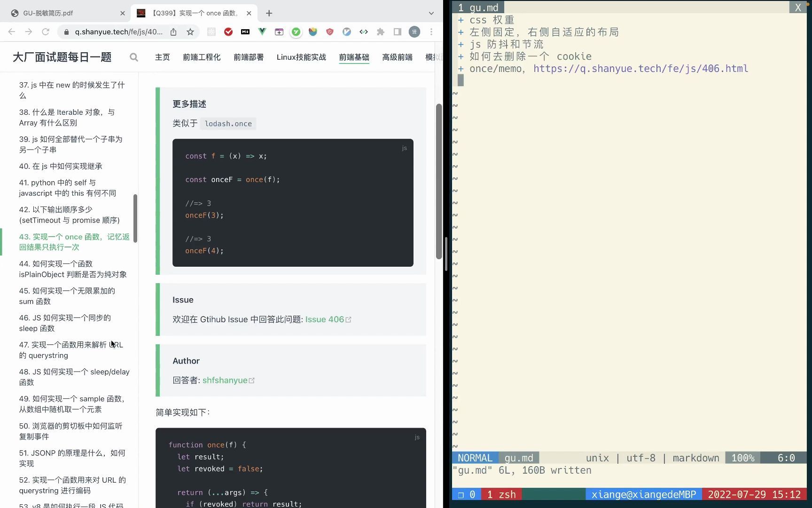This screenshot has width=812, height=508.
Task: Open sidebar item 52 对 URL 的 querystring 进行编码
Action: coord(72,485)
